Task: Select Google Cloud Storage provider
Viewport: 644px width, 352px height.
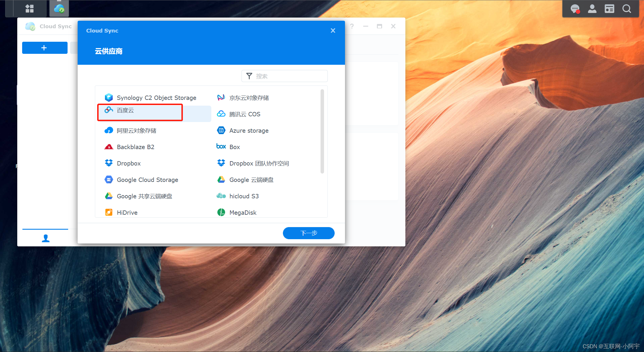Action: tap(147, 180)
